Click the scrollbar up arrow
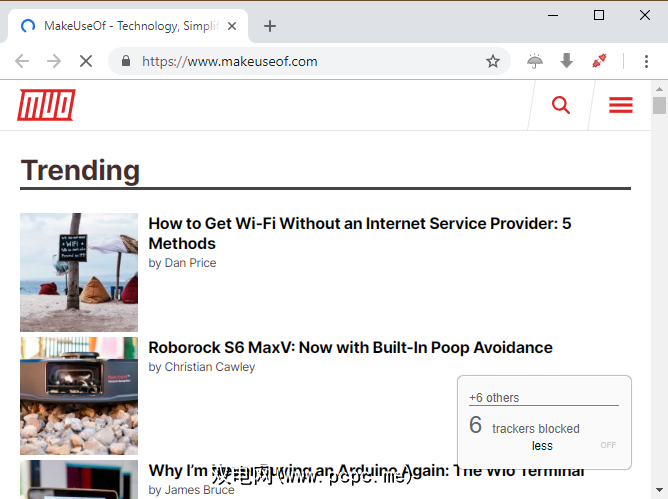The height and width of the screenshot is (499, 668). point(659,89)
